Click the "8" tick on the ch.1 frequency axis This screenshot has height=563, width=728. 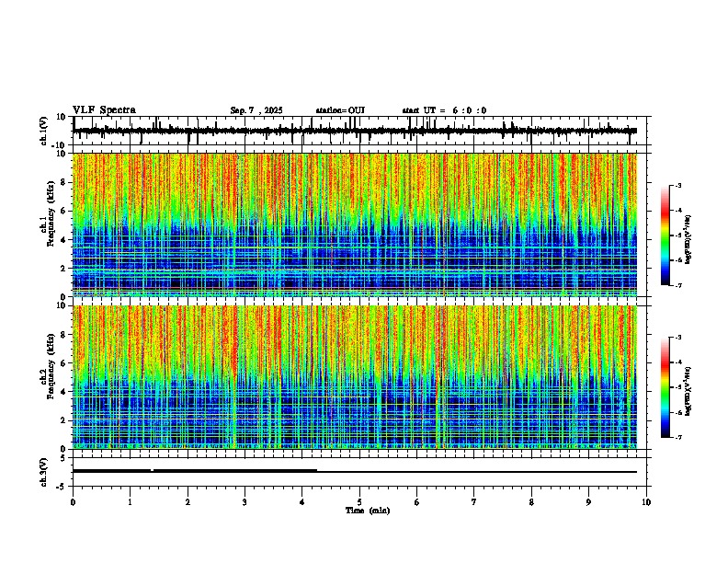[64, 182]
